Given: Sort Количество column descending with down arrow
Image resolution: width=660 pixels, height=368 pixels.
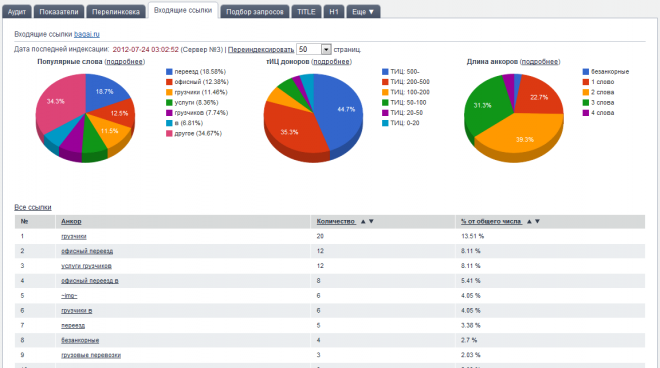Looking at the screenshot, I should [371, 221].
